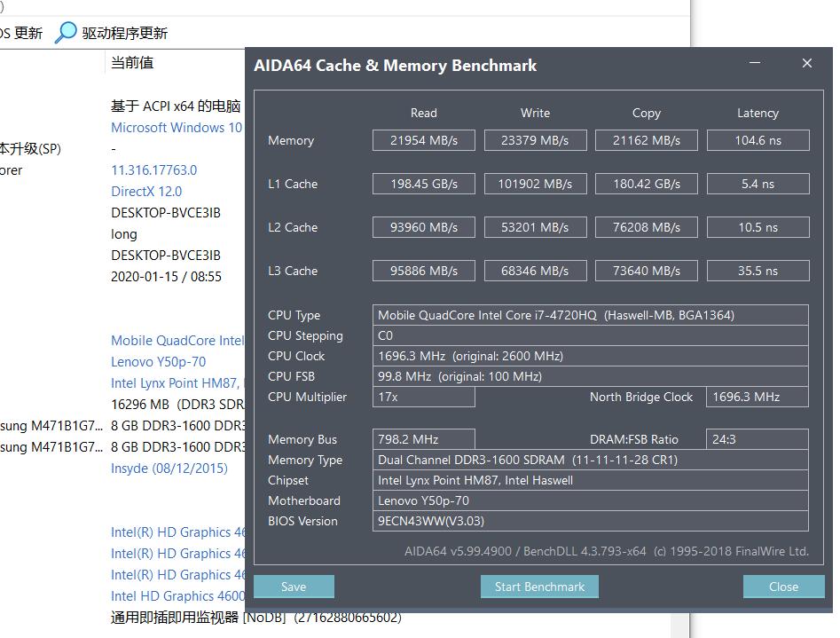Select L3 Cache Read value 95886 MB/s
Viewport: 840px width, 638px height.
424,271
